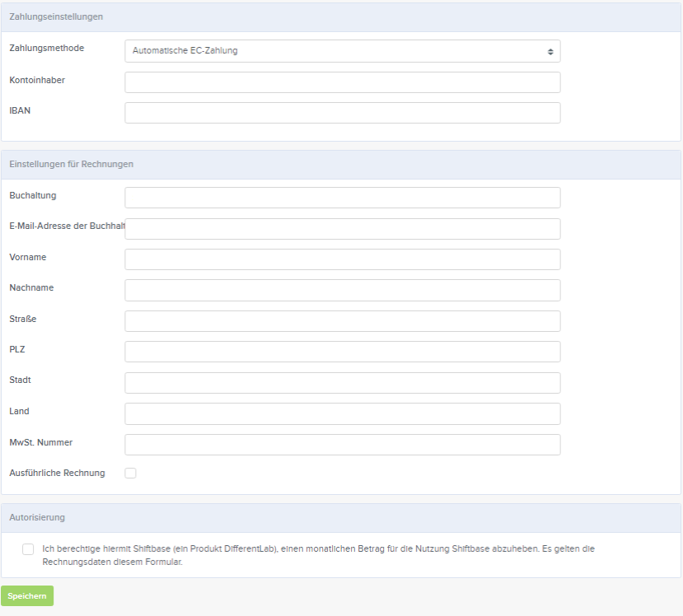Click the Straße input field
Viewport: 683px width, 616px height.
click(343, 321)
